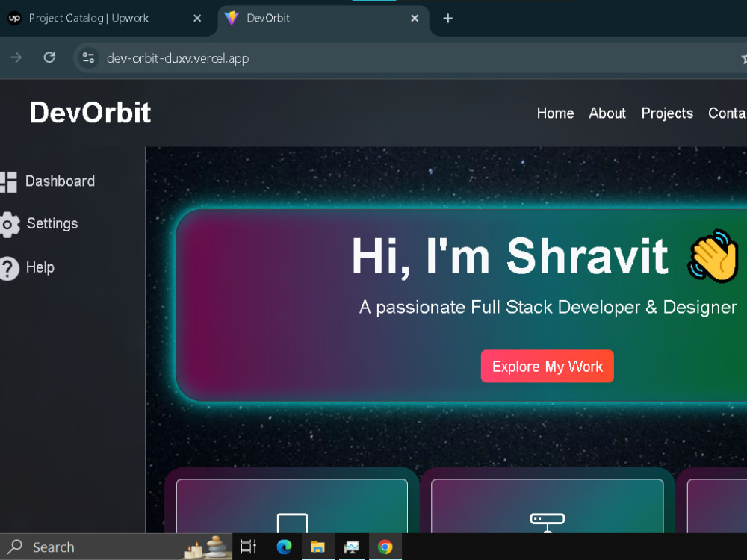
Task: Reload the current page
Action: tap(49, 57)
